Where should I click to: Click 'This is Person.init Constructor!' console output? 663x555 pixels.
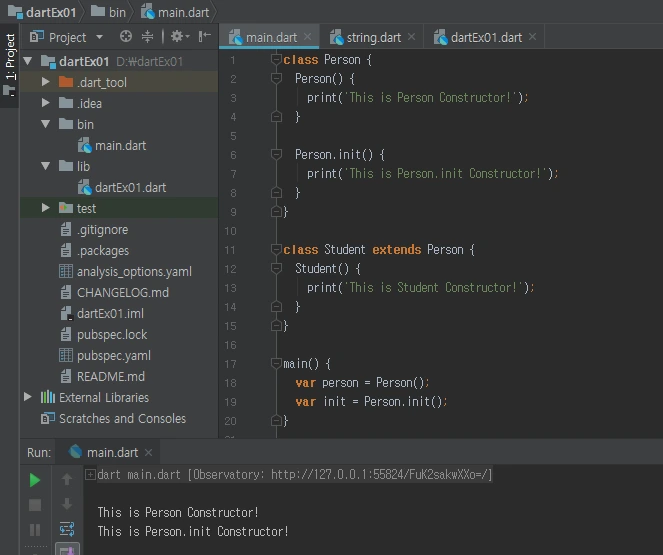pos(193,531)
